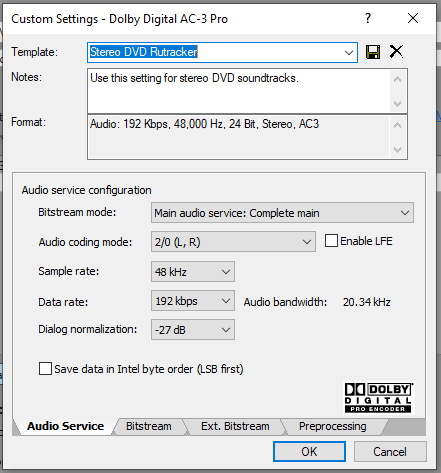
Task: Open Bitstream mode dropdown
Action: (x=282, y=213)
